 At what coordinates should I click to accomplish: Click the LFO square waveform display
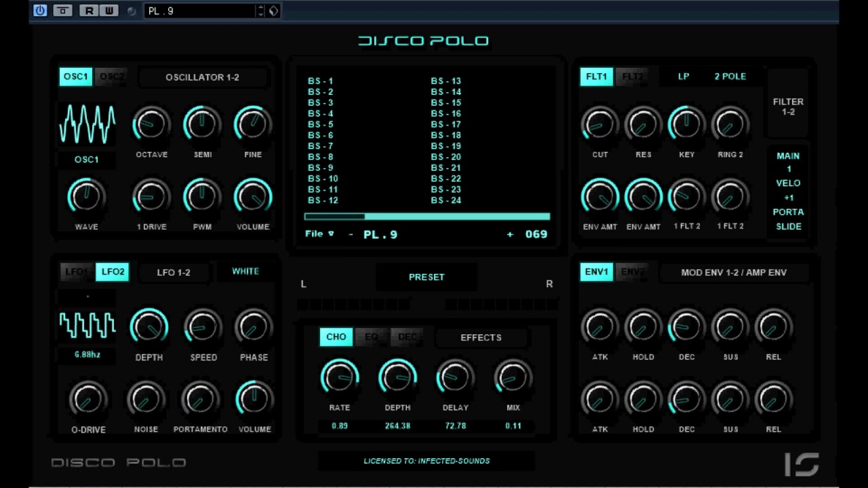click(87, 325)
